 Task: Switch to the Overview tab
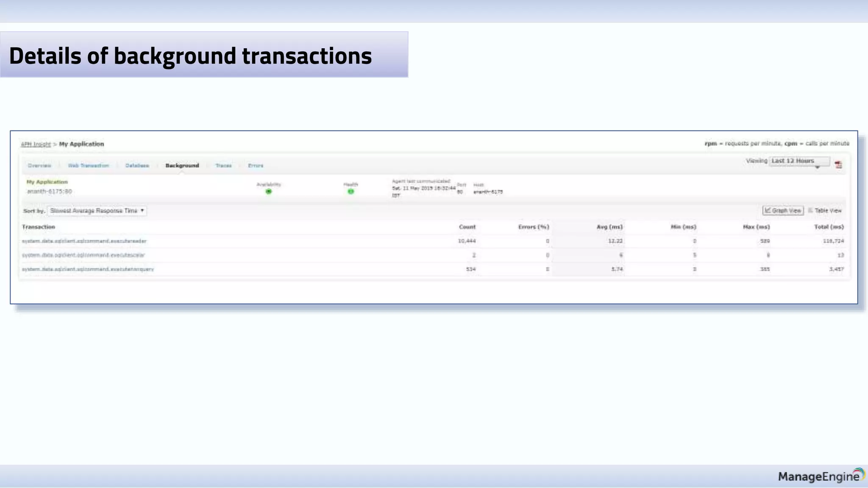click(39, 166)
